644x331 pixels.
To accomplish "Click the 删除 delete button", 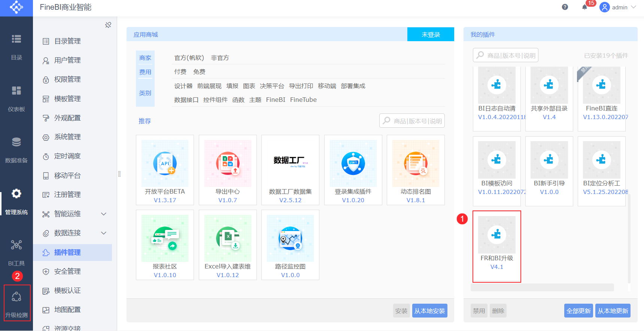I will coord(498,311).
